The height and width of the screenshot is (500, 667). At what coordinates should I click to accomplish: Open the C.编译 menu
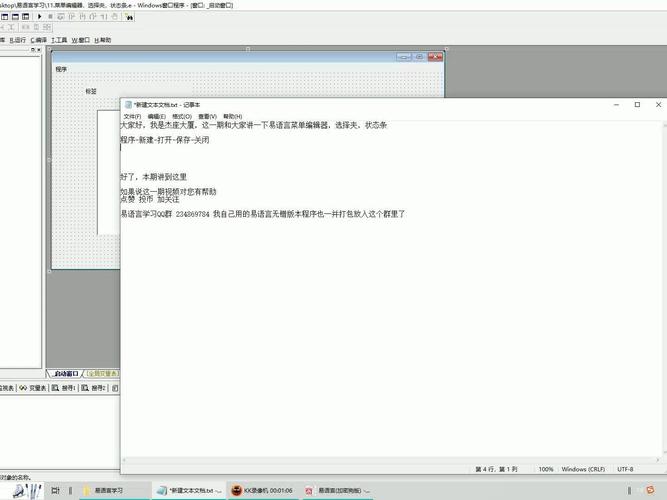[38, 40]
